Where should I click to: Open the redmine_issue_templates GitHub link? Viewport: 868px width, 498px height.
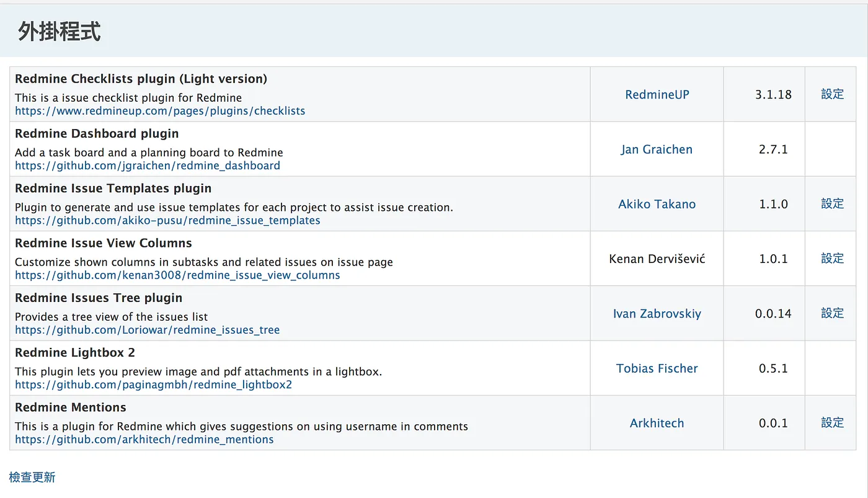coord(167,220)
